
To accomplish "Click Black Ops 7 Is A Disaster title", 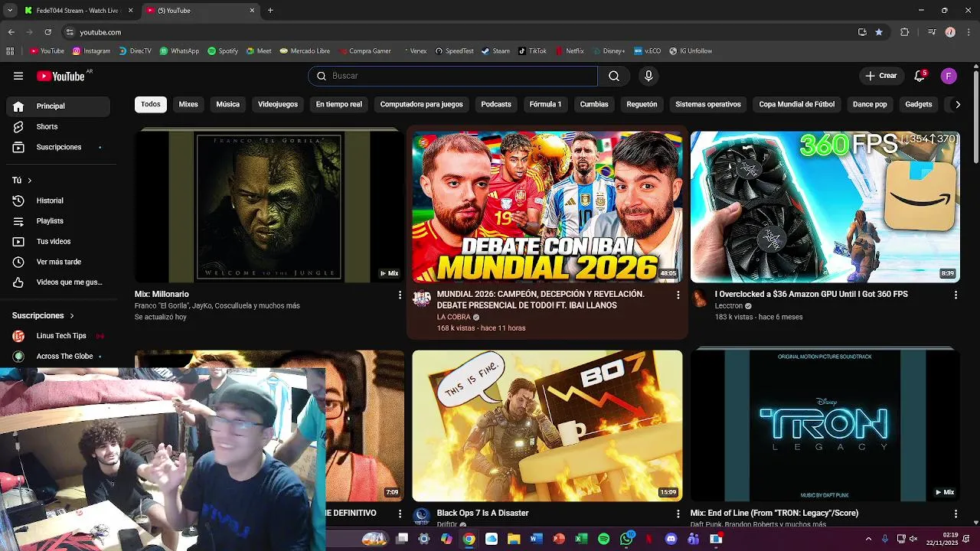I will click(x=483, y=513).
